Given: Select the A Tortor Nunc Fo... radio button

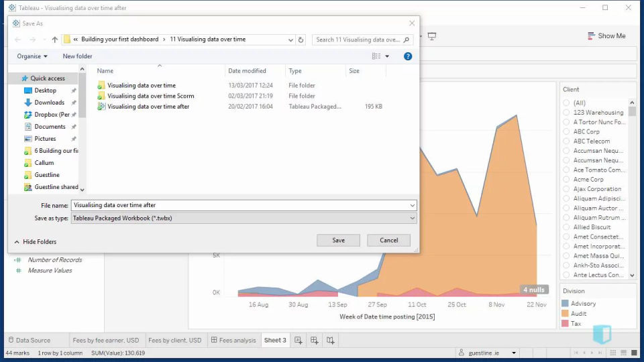Looking at the screenshot, I should point(566,122).
